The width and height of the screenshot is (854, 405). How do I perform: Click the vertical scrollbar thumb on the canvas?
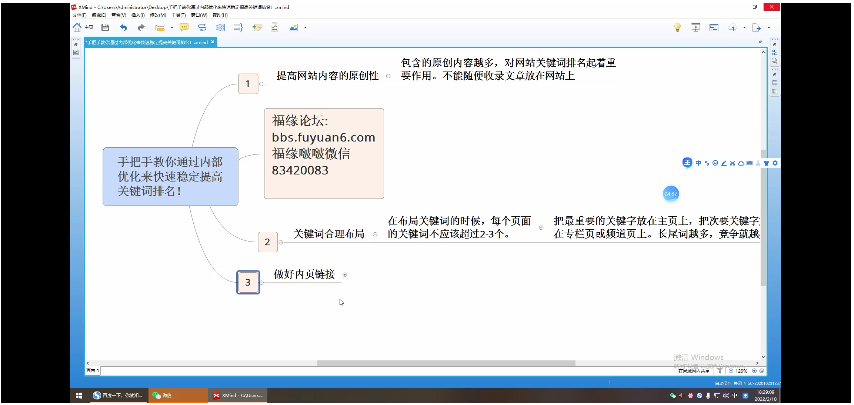[x=764, y=218]
